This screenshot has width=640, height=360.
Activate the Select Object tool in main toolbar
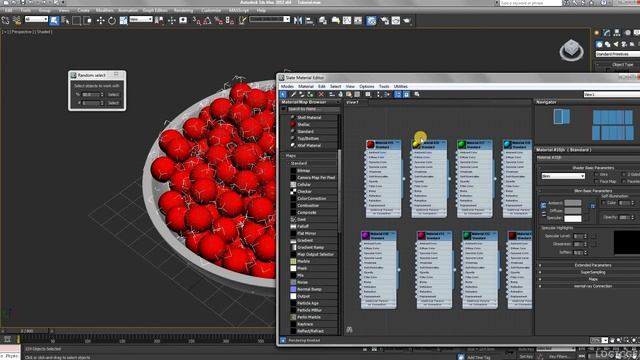(x=54, y=20)
